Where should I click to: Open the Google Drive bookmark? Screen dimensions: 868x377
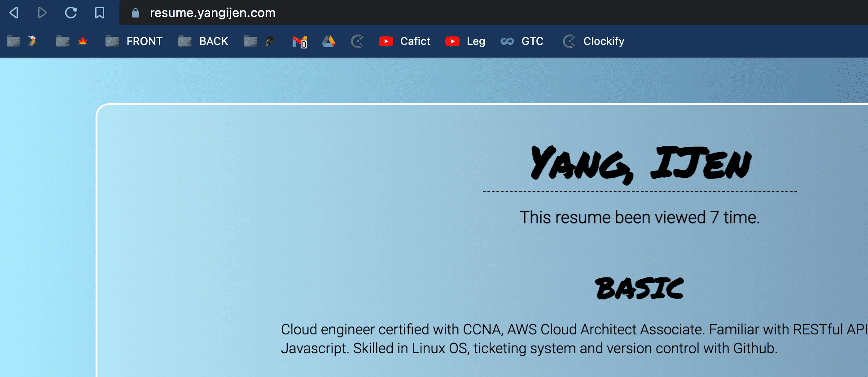[x=329, y=41]
